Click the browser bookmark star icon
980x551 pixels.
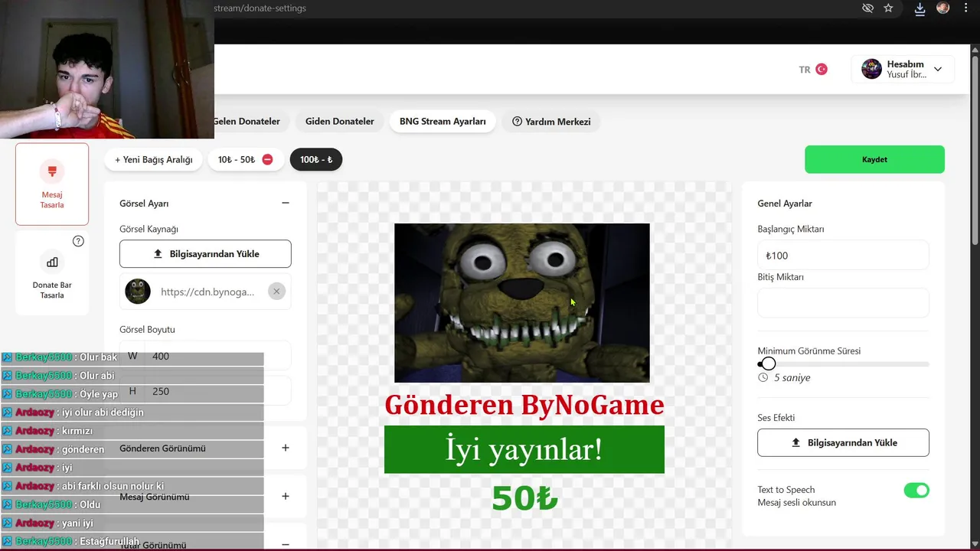888,8
